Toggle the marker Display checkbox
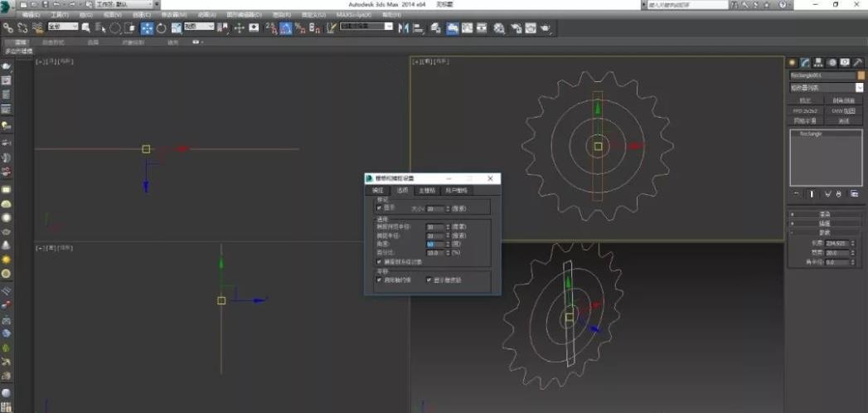Image resolution: width=868 pixels, height=413 pixels. click(379, 208)
